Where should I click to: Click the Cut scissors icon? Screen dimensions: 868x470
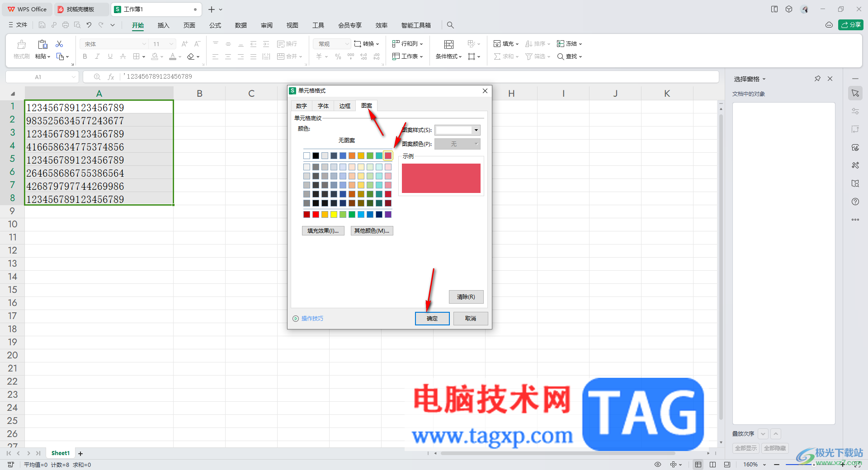pyautogui.click(x=59, y=44)
